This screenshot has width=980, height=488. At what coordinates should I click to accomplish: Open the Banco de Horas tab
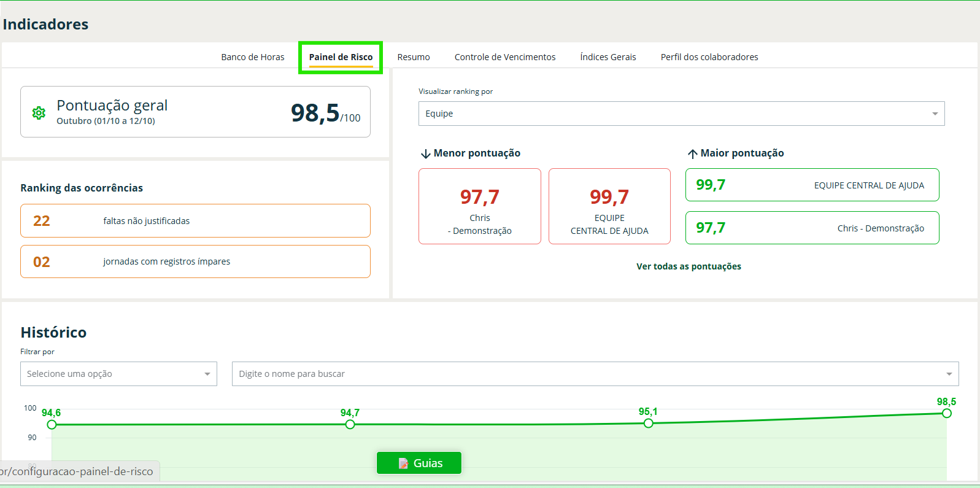pyautogui.click(x=252, y=57)
